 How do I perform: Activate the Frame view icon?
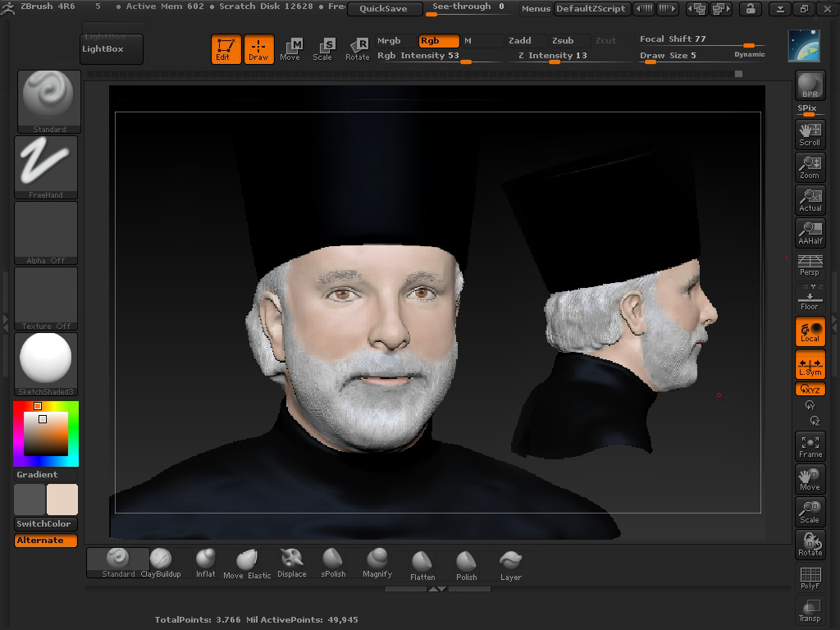(x=810, y=447)
